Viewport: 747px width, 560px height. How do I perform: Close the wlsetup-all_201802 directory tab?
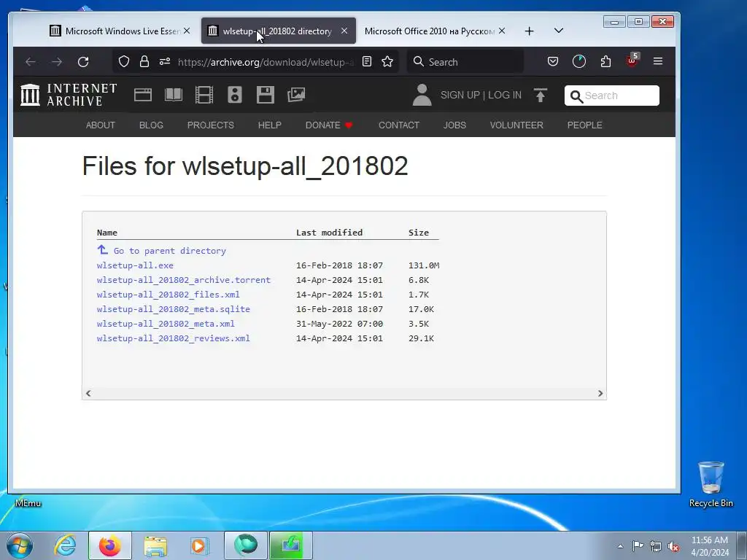(344, 31)
